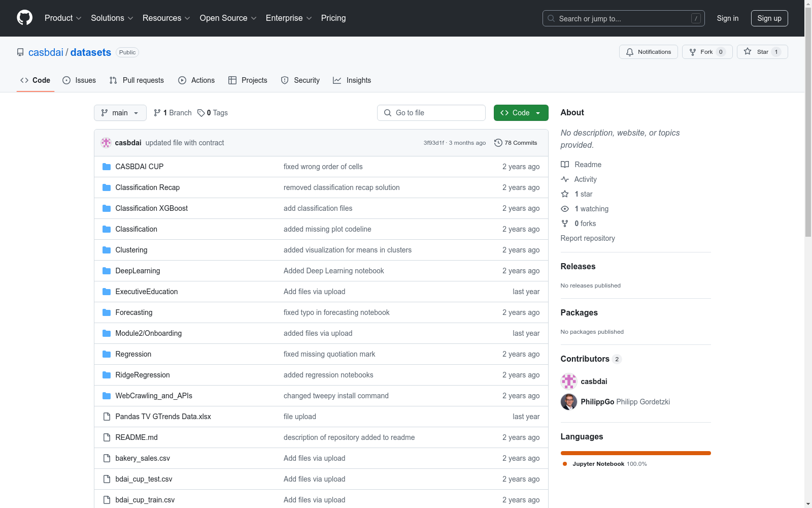
Task: Click the Go to file input
Action: [x=431, y=113]
